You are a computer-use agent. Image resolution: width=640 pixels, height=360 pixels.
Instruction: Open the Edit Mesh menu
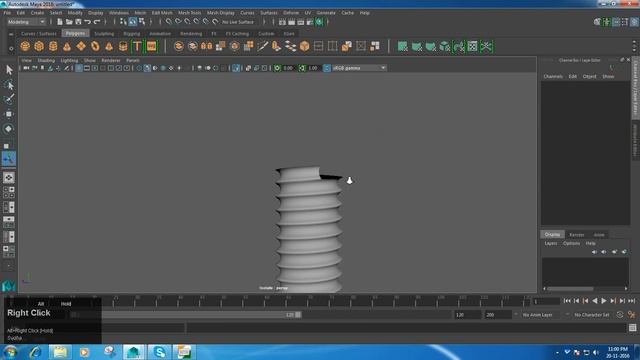162,13
